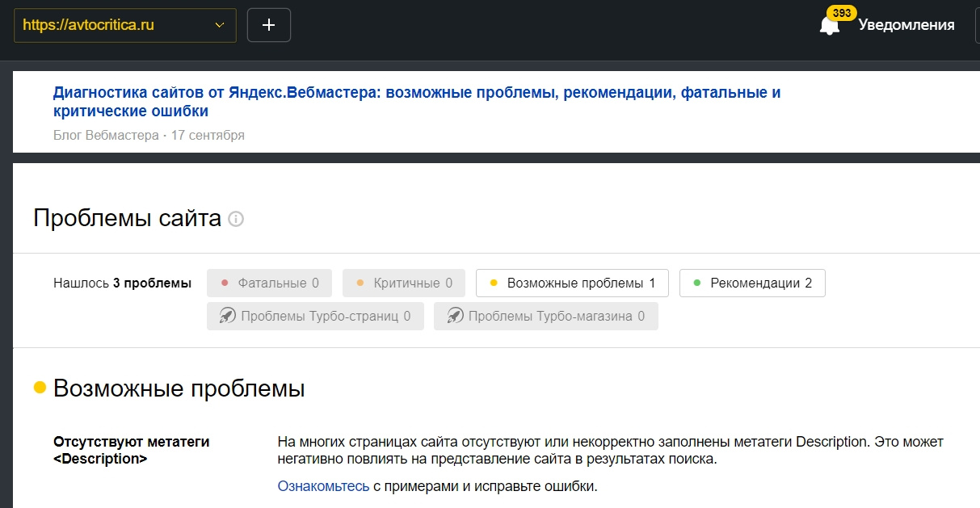Toggle the Рекомендации 2 filter

(752, 283)
